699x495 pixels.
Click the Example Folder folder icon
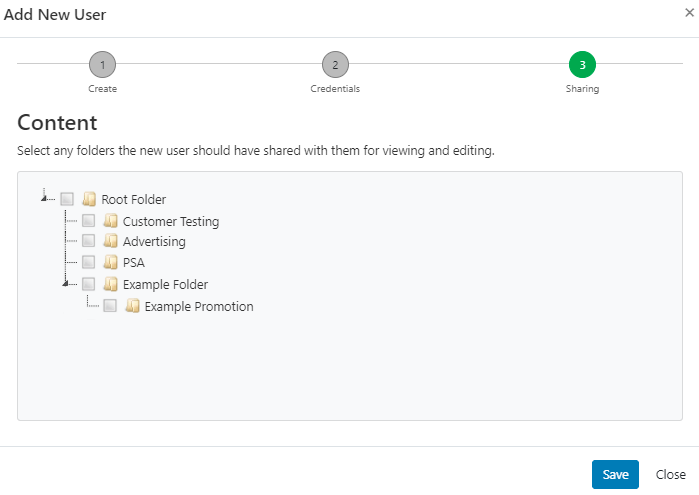coord(110,284)
